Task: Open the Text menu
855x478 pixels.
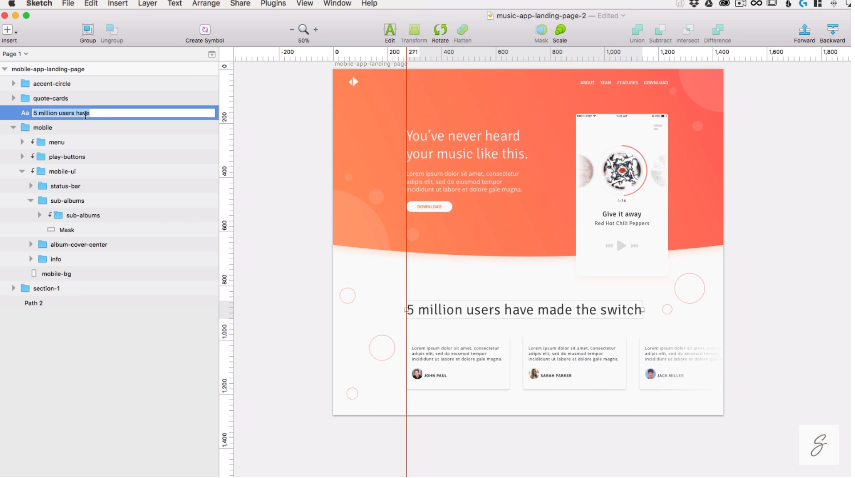Action: [174, 3]
